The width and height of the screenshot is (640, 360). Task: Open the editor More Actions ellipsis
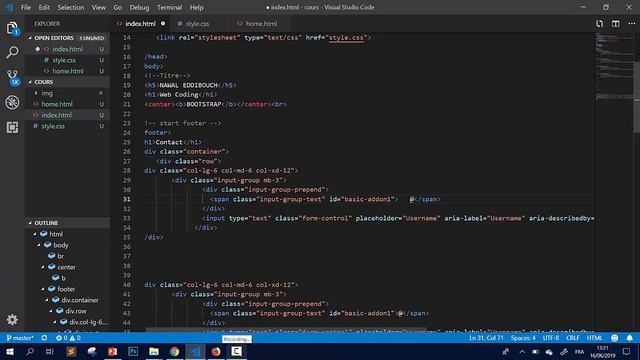click(631, 24)
